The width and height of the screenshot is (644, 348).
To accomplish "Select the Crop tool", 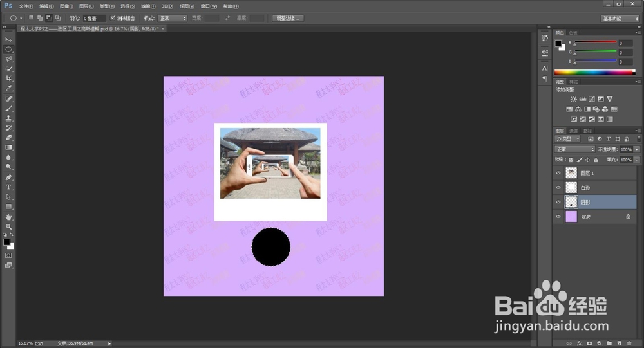I will (x=8, y=78).
